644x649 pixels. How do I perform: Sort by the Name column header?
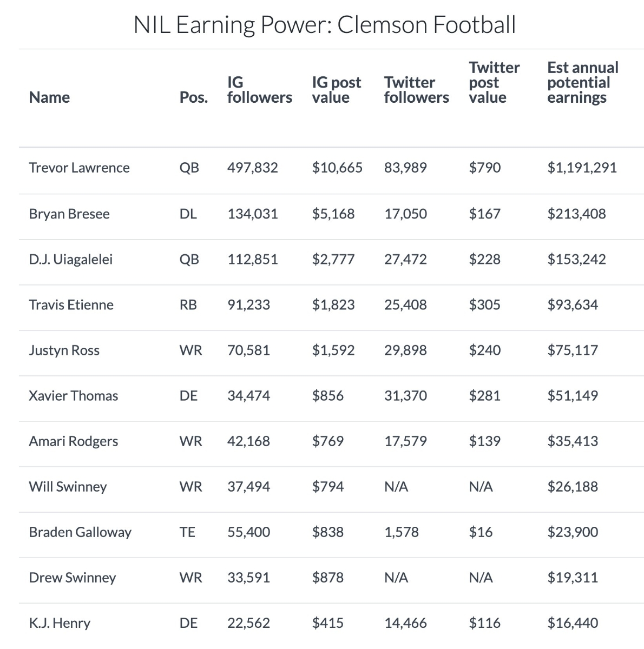click(49, 97)
